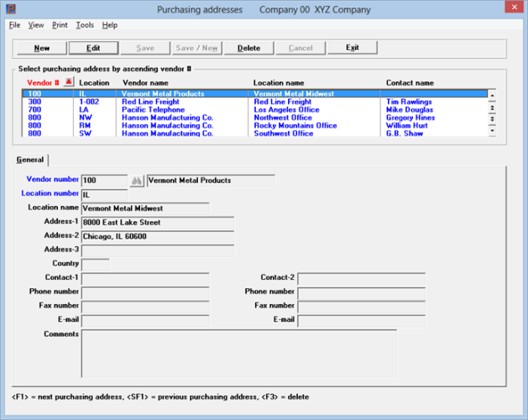
Task: Click the Contact-2 E-mail field
Action: tap(361, 321)
